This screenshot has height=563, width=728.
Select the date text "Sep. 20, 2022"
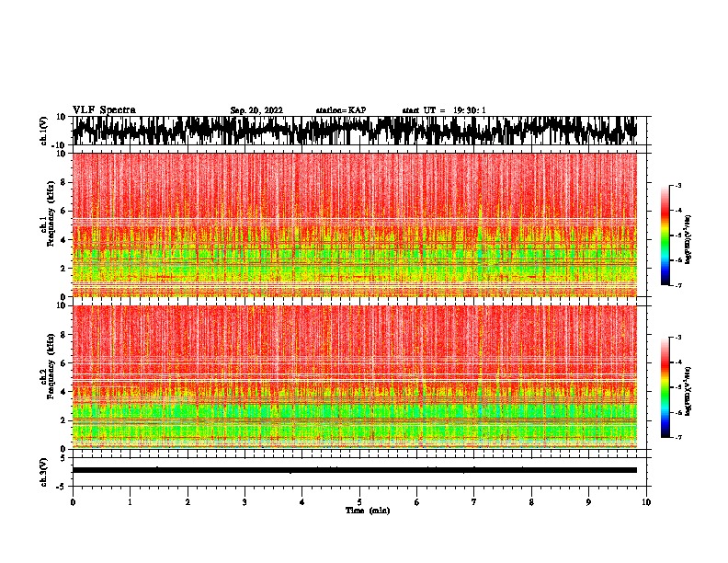tap(256, 110)
